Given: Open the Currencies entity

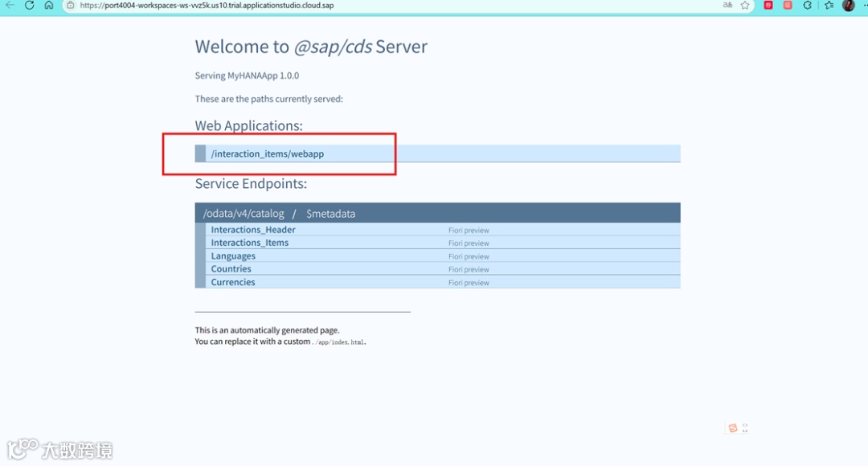Looking at the screenshot, I should [x=233, y=282].
